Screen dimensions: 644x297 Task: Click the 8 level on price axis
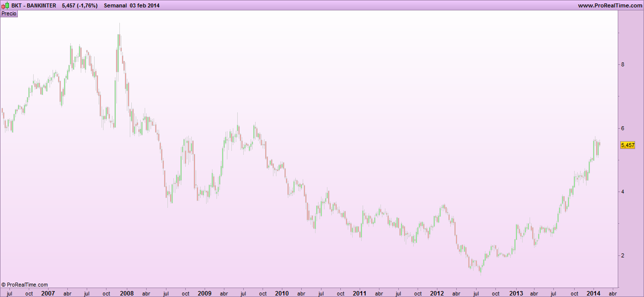click(623, 64)
